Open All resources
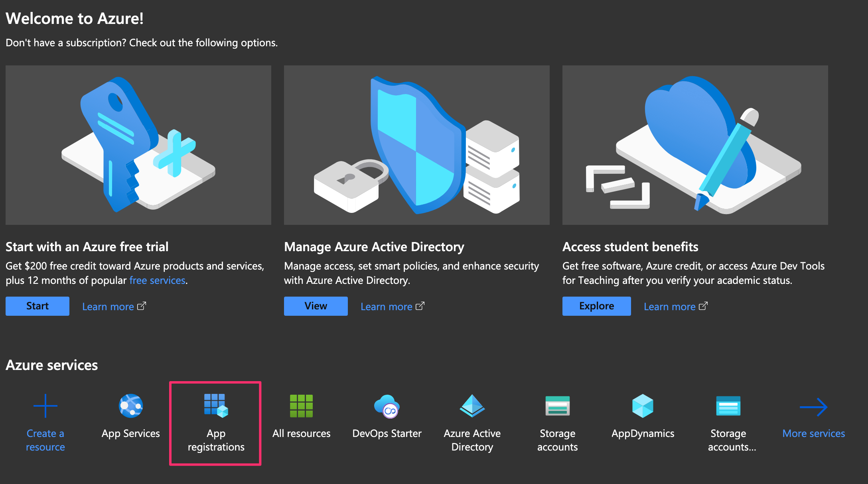 [301, 406]
